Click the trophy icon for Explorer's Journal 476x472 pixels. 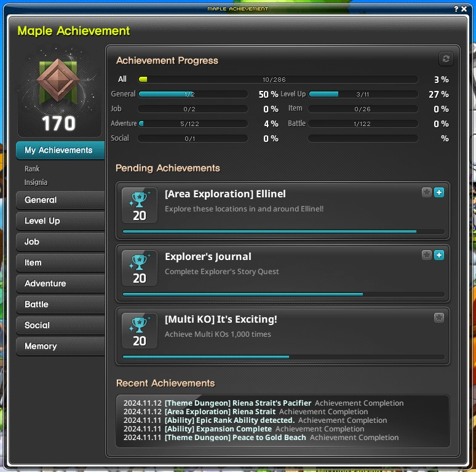click(x=140, y=268)
